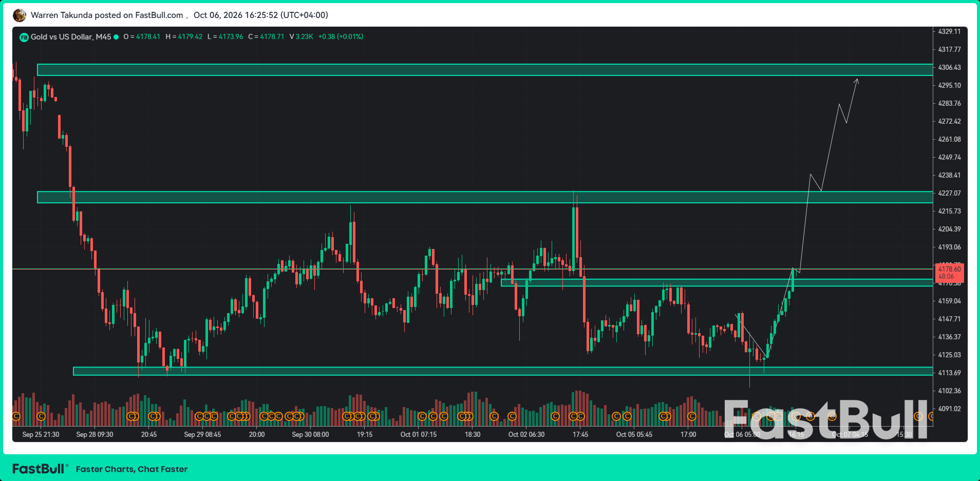Screen dimensions: 980x481
Task: Click time axis label 'Sep 29 08:45'
Action: 202,435
